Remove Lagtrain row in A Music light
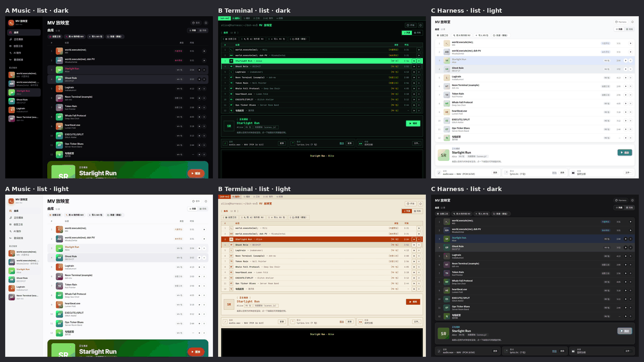Viewport: 644px width, 362px height. [204, 267]
